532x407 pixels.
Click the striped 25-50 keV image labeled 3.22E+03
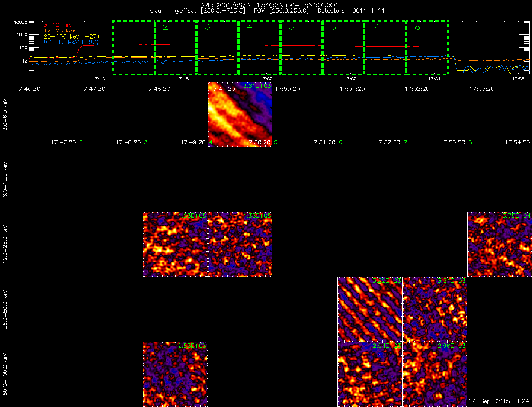370,309
